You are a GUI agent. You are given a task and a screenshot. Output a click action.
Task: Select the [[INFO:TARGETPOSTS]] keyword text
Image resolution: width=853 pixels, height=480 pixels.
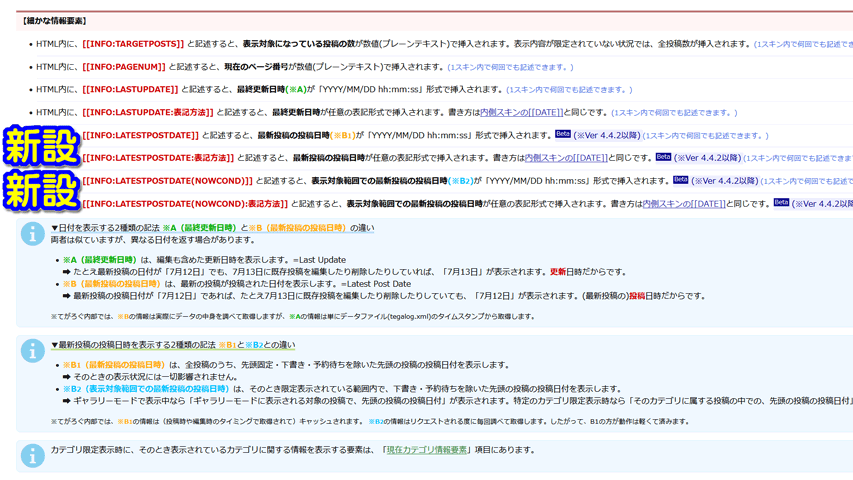coord(133,44)
